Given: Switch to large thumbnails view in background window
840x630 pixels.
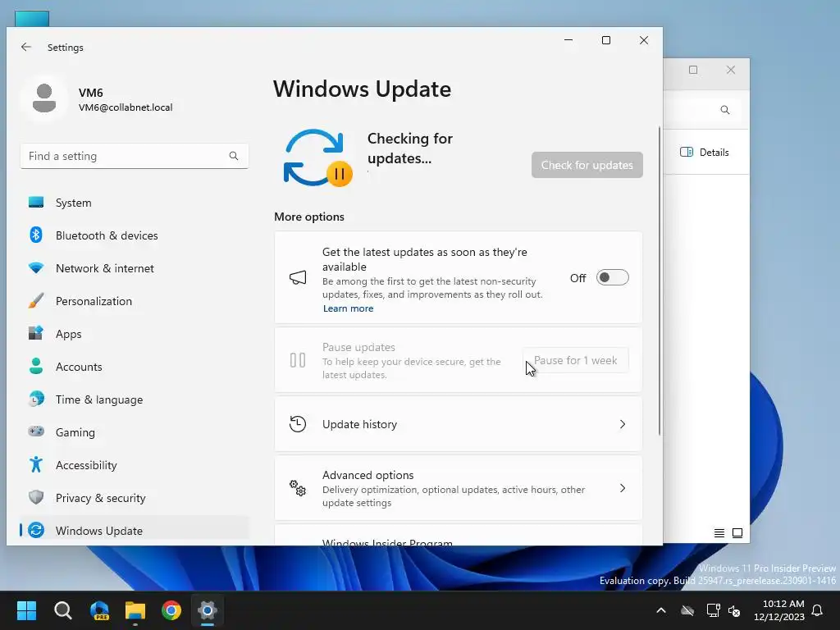Looking at the screenshot, I should point(737,533).
